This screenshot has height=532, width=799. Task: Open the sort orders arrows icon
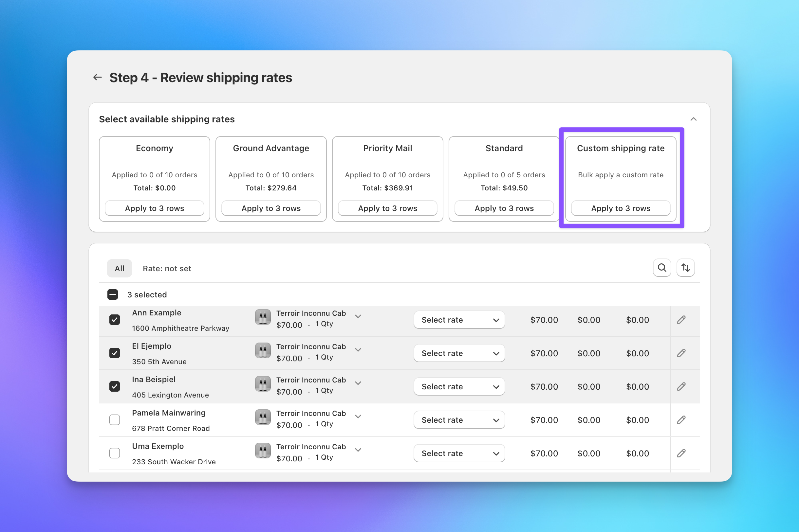tap(686, 268)
